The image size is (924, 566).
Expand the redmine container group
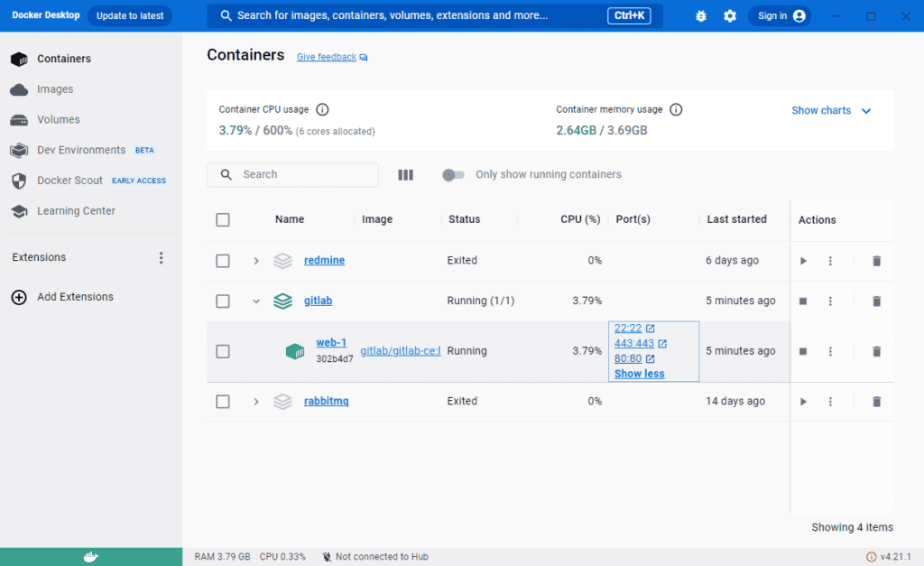255,261
